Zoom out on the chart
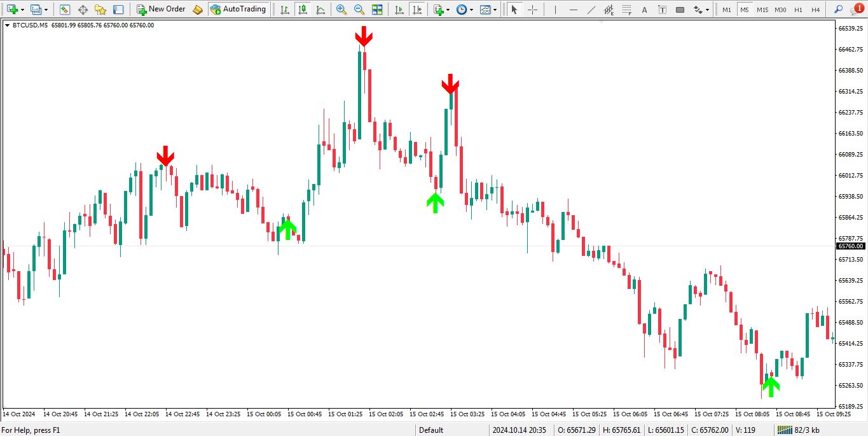Screen dimensions: 868x436 tap(359, 10)
